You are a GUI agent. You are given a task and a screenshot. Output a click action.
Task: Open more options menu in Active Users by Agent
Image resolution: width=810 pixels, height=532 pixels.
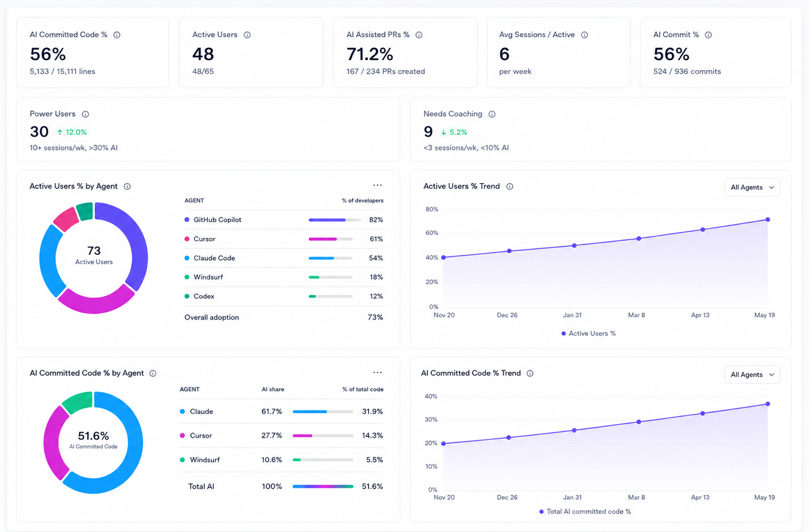(x=378, y=185)
